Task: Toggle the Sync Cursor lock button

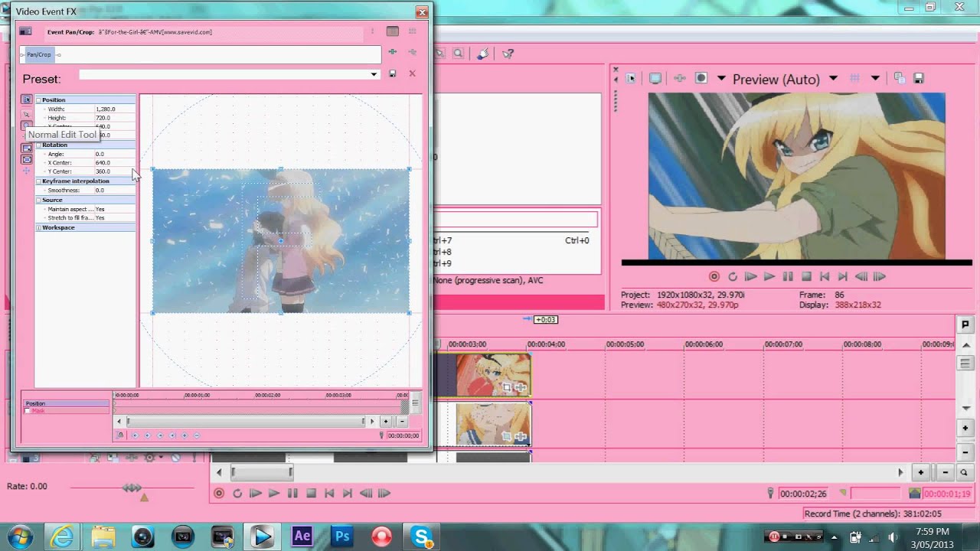Action: coord(120,435)
